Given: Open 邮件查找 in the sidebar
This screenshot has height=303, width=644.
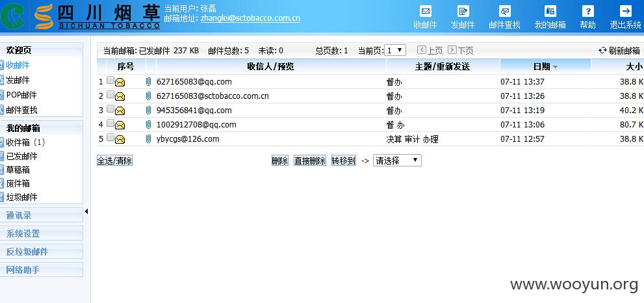Looking at the screenshot, I should coord(21,110).
